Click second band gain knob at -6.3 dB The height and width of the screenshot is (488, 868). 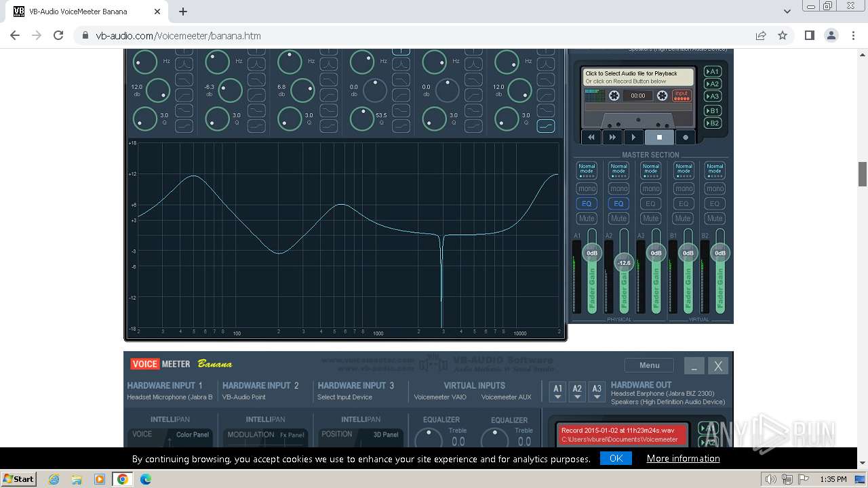coord(231,90)
